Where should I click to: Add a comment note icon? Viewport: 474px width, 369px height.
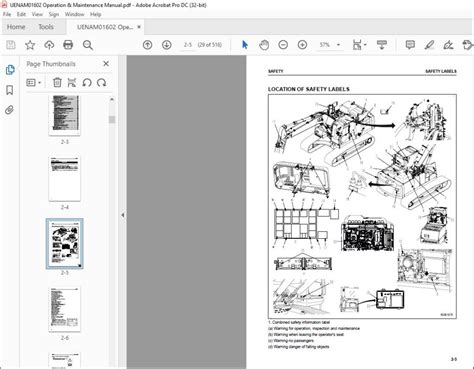pos(410,45)
